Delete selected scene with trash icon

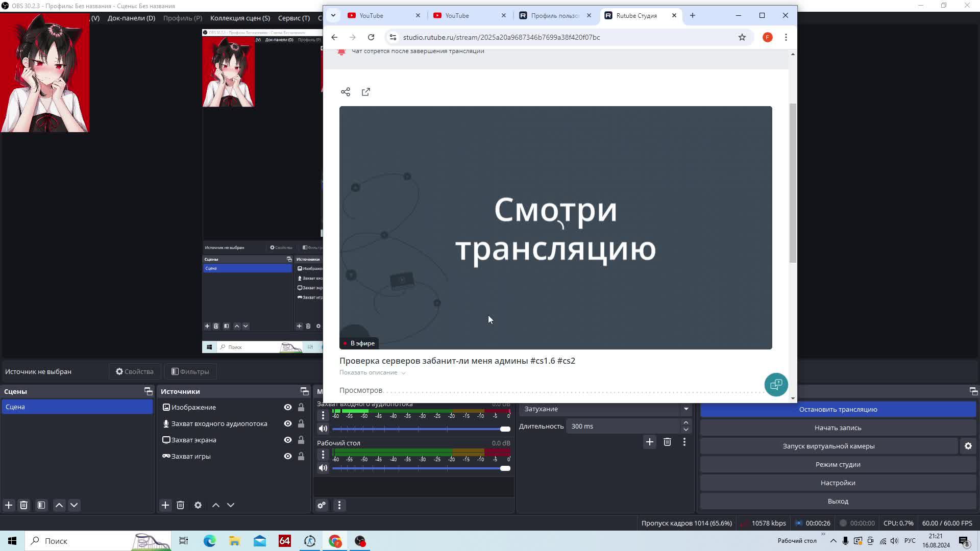click(x=23, y=505)
